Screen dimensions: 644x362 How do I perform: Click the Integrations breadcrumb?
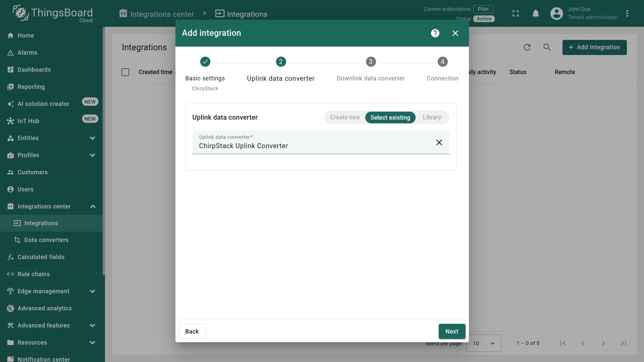[x=241, y=14]
